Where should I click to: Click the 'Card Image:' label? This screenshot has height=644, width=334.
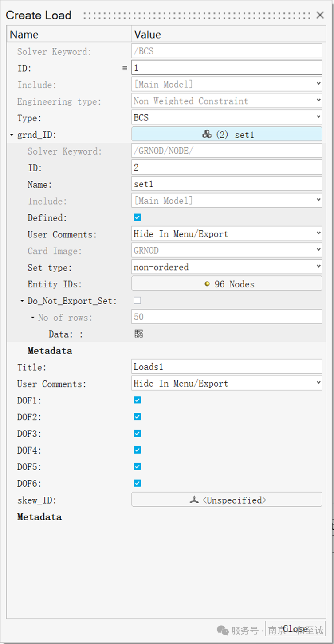(55, 251)
